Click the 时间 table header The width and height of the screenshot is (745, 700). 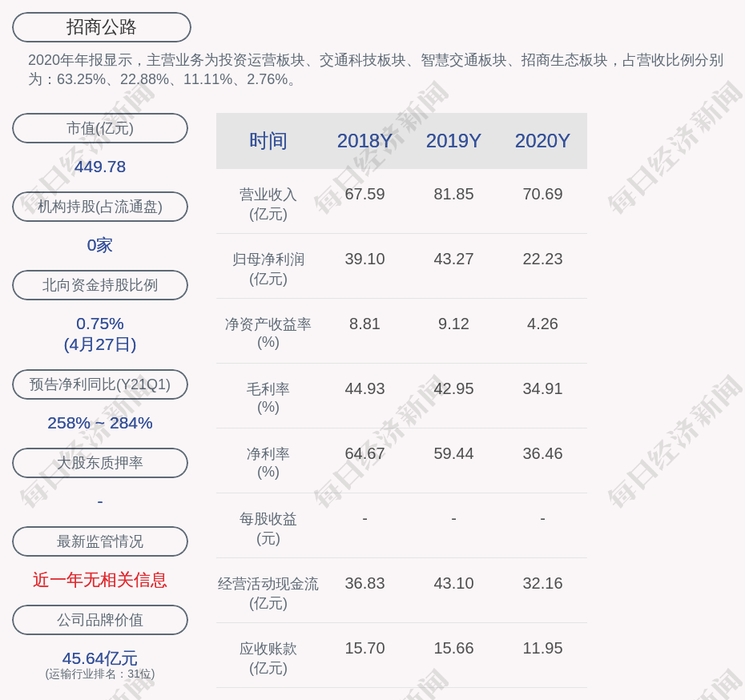(x=268, y=141)
